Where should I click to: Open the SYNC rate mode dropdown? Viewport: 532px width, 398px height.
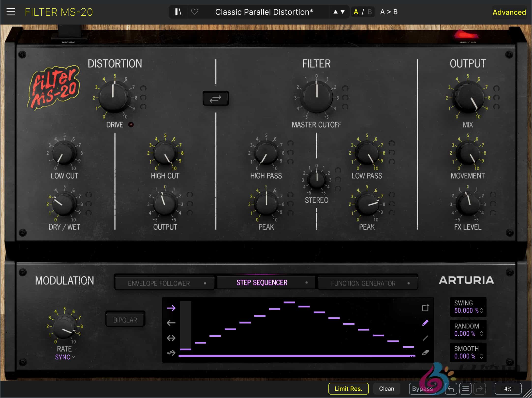coord(65,357)
